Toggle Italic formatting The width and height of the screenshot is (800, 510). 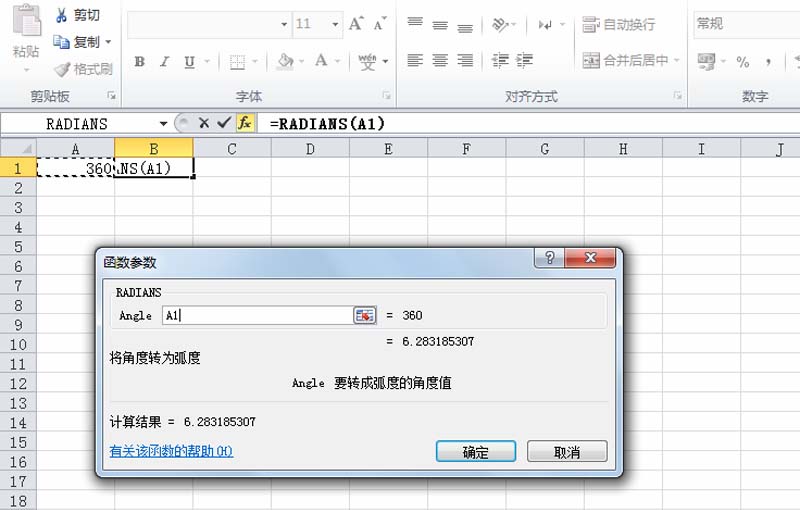coord(164,62)
